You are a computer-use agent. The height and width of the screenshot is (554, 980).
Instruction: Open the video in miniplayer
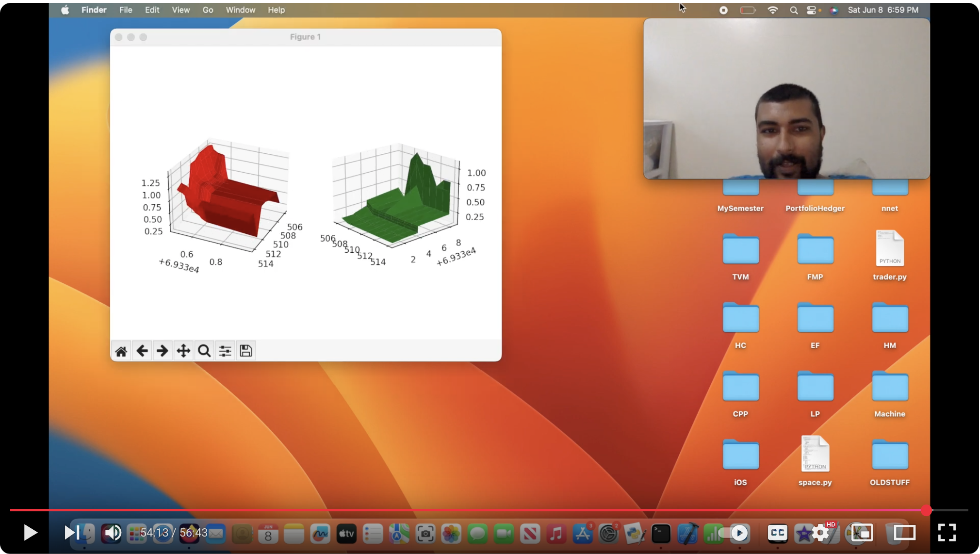click(862, 533)
